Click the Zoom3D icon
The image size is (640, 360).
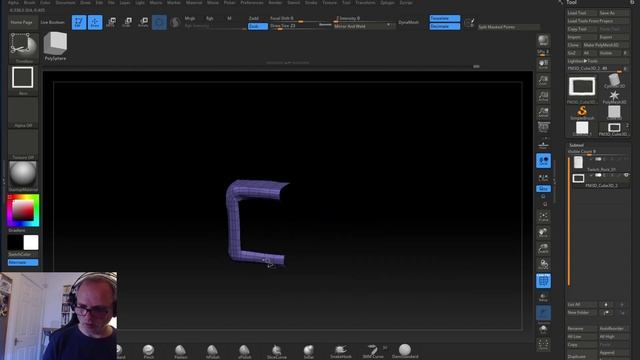point(543,249)
